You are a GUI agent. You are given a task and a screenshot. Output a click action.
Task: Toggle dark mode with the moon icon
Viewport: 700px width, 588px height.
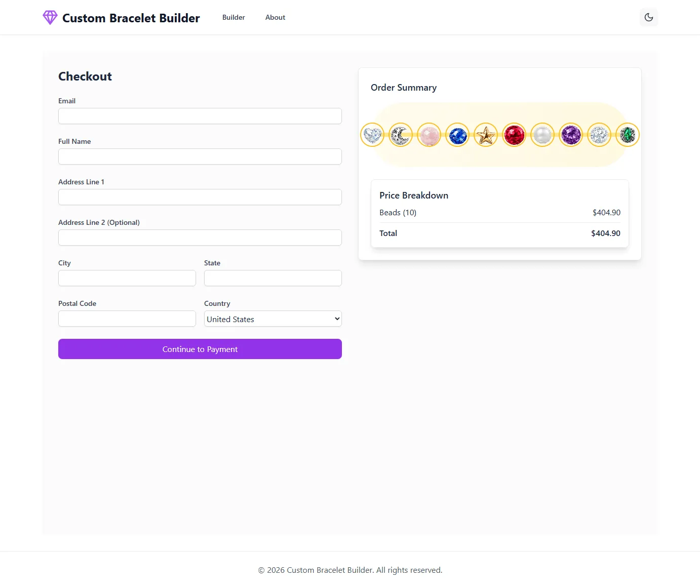pos(648,17)
